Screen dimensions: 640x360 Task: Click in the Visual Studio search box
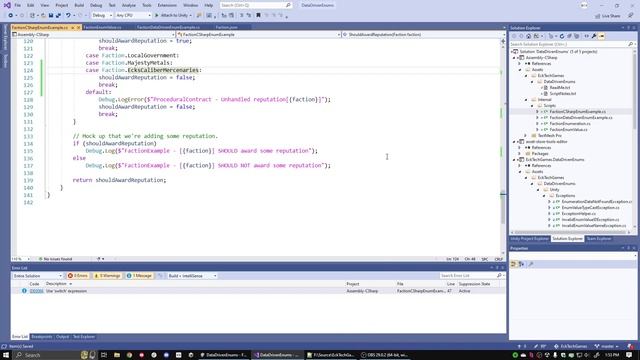pos(256,5)
